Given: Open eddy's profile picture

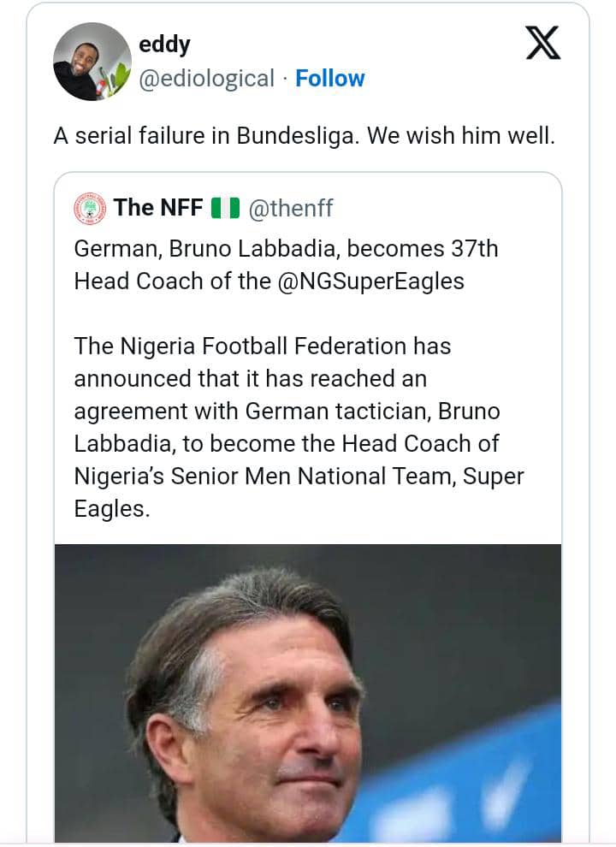Looking at the screenshot, I should click(x=92, y=62).
